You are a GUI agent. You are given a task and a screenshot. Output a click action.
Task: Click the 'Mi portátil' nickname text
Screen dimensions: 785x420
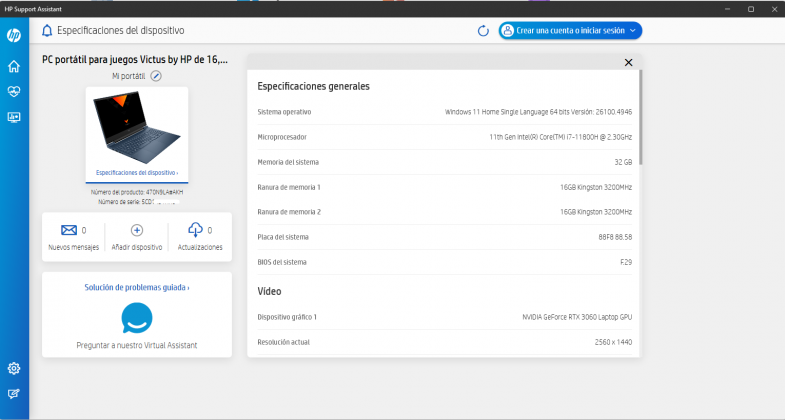pyautogui.click(x=129, y=76)
